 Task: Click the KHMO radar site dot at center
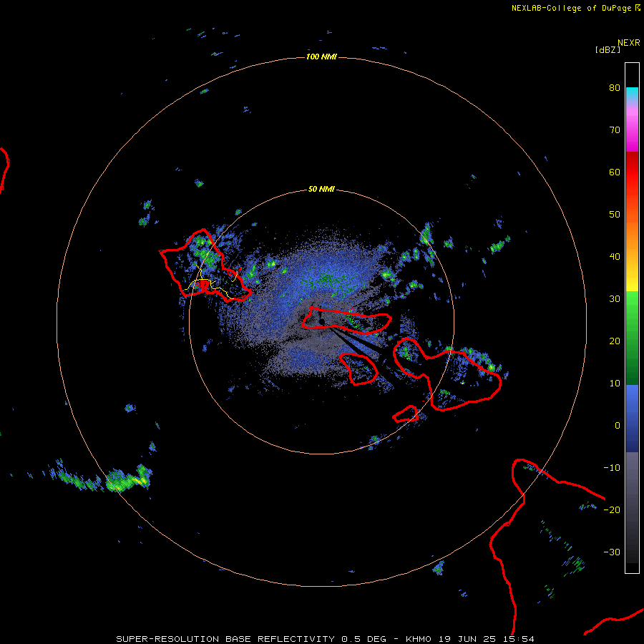[322, 321]
